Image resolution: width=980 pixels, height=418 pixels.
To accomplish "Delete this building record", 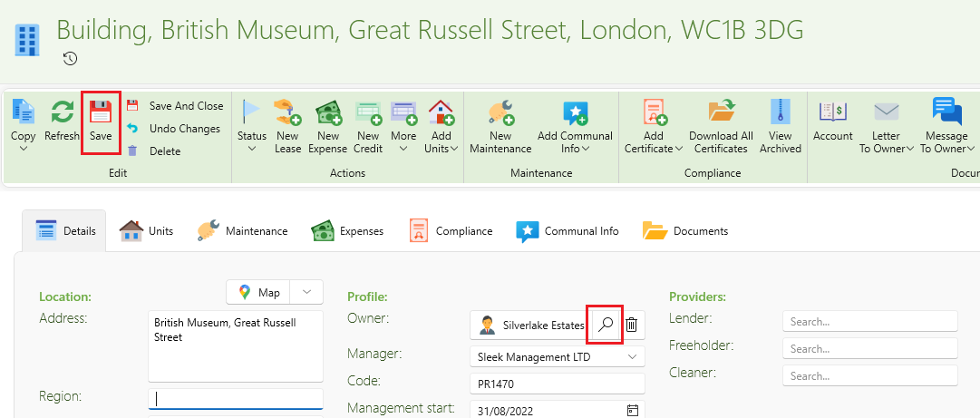I will tap(154, 151).
